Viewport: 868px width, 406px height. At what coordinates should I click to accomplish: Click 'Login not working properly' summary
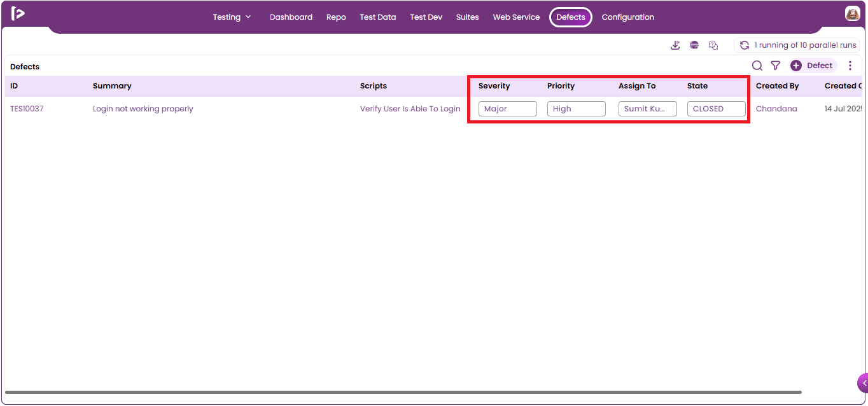click(143, 109)
